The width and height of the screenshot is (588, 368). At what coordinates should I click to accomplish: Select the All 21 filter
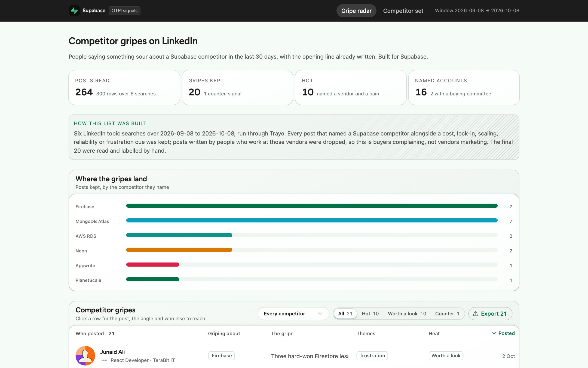click(x=345, y=314)
